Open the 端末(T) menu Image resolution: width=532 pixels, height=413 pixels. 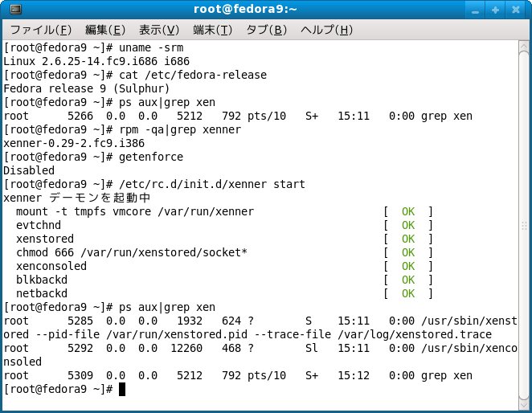point(212,30)
